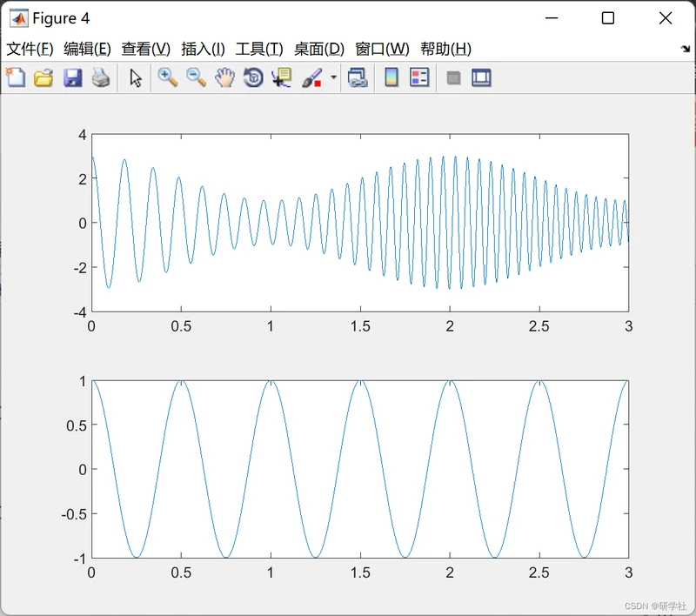Click y-axis label -0.5 on lower plot
The image size is (696, 616).
coord(74,514)
